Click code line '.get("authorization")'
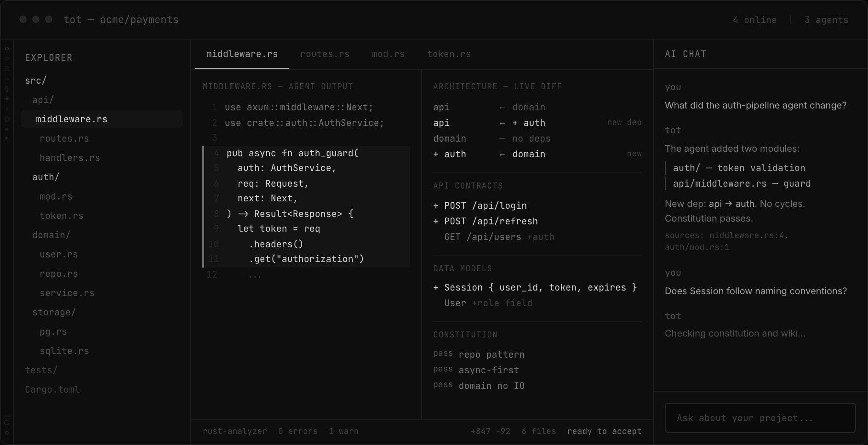 click(306, 259)
